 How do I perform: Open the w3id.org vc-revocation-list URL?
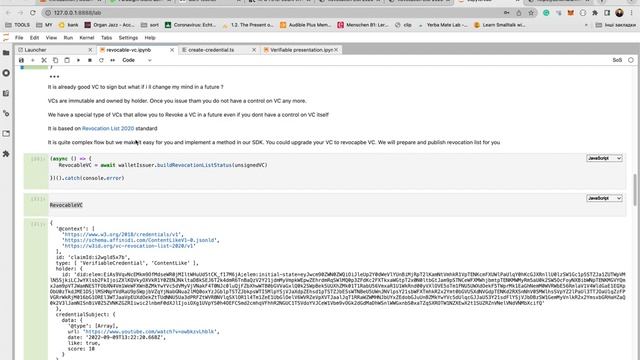[129, 246]
